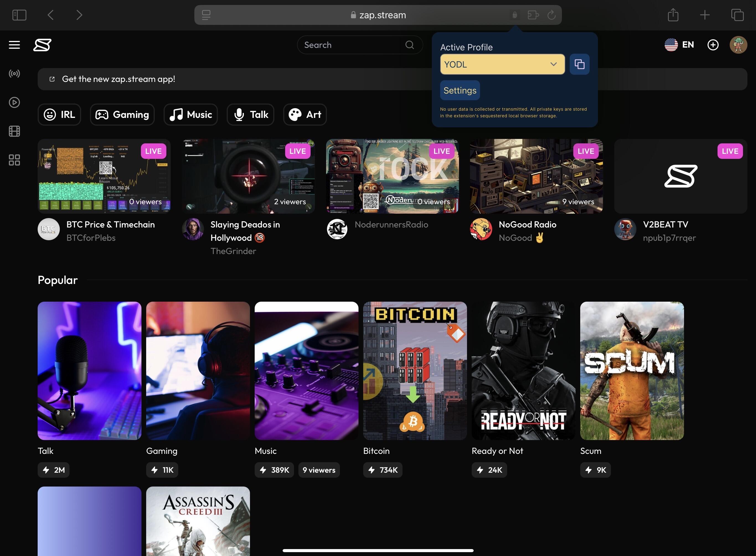
Task: Open BTCforPlebs avatar
Action: (49, 229)
